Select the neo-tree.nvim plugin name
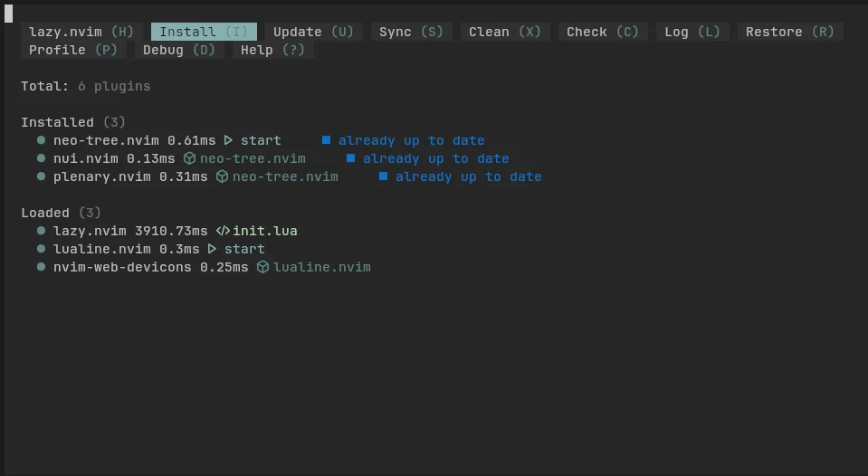This screenshot has height=476, width=868. pos(106,140)
